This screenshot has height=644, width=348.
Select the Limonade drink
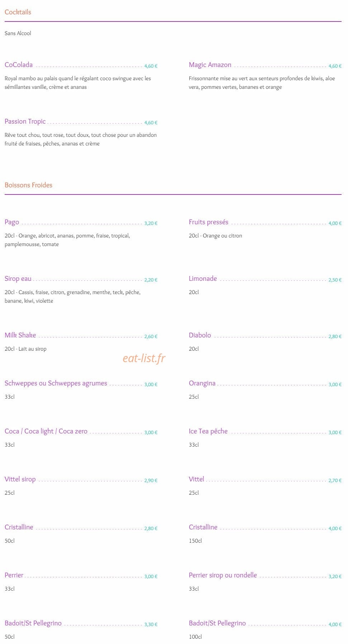(x=203, y=279)
